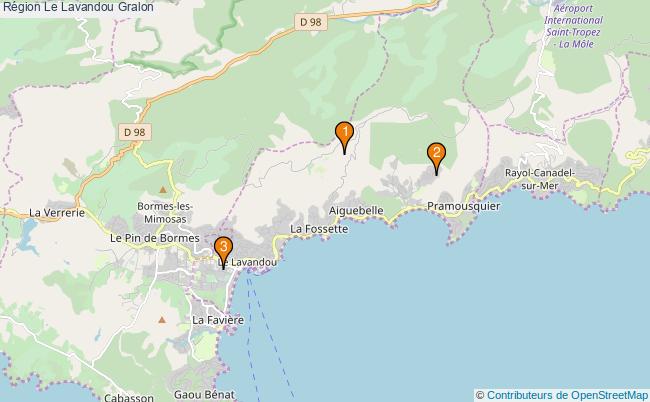Select the Gaou Bénat label
650x402 pixels.
(204, 395)
